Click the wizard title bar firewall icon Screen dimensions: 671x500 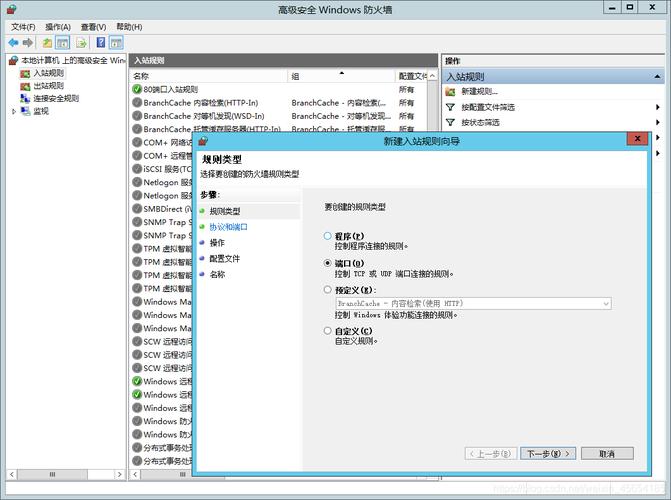pos(203,140)
